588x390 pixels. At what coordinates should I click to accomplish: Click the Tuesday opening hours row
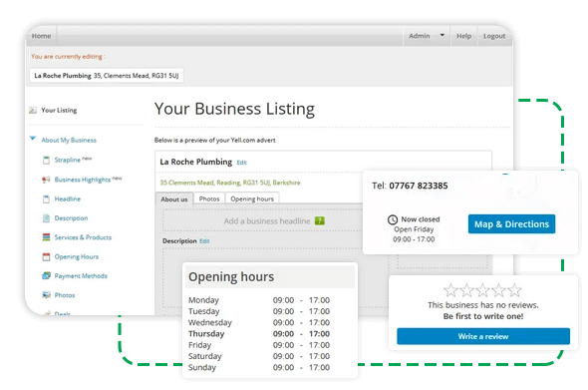pos(259,311)
